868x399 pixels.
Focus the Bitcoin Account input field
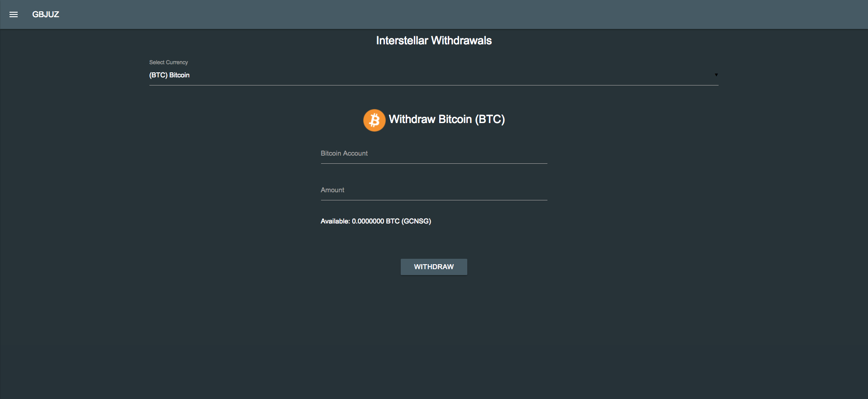(434, 154)
